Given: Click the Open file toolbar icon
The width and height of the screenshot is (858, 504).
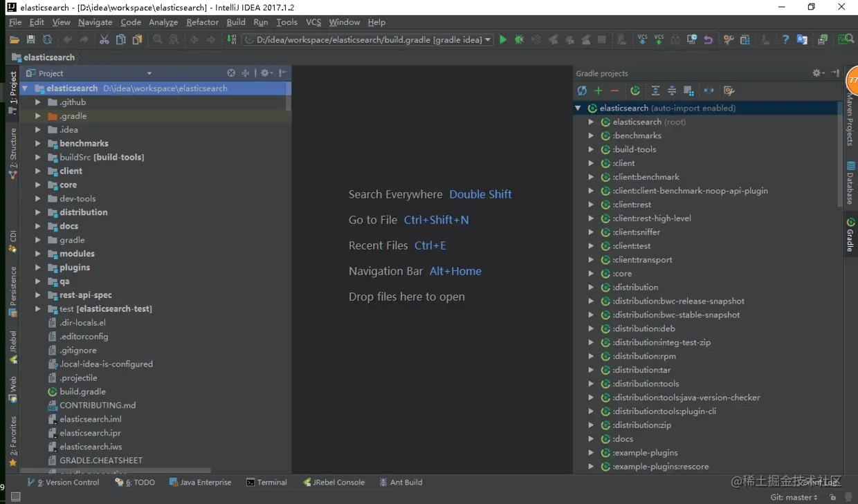Looking at the screenshot, I should 14,40.
